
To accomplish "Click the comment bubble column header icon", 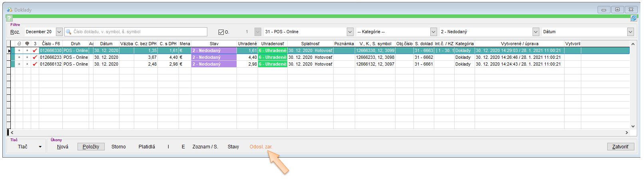I will (x=27, y=44).
